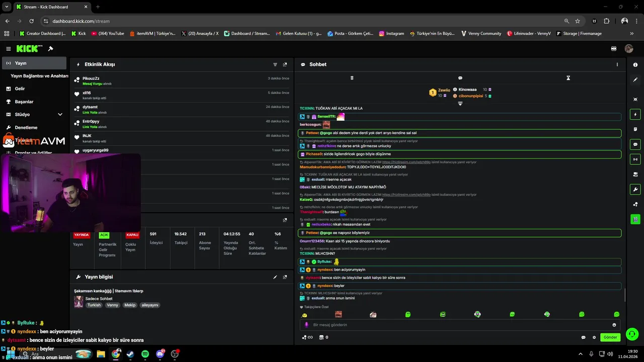644x362 pixels.
Task: Pop out the stream stats panel
Action: point(285,220)
